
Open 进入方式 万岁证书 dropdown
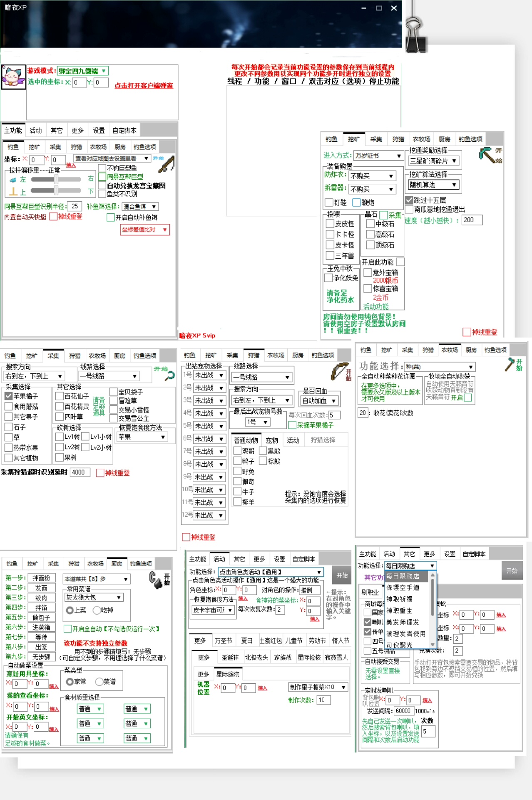click(378, 156)
